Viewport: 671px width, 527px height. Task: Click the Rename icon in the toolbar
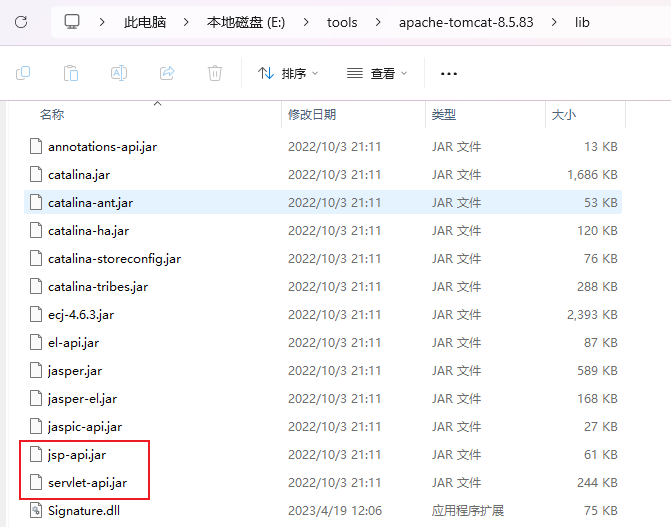[x=119, y=73]
